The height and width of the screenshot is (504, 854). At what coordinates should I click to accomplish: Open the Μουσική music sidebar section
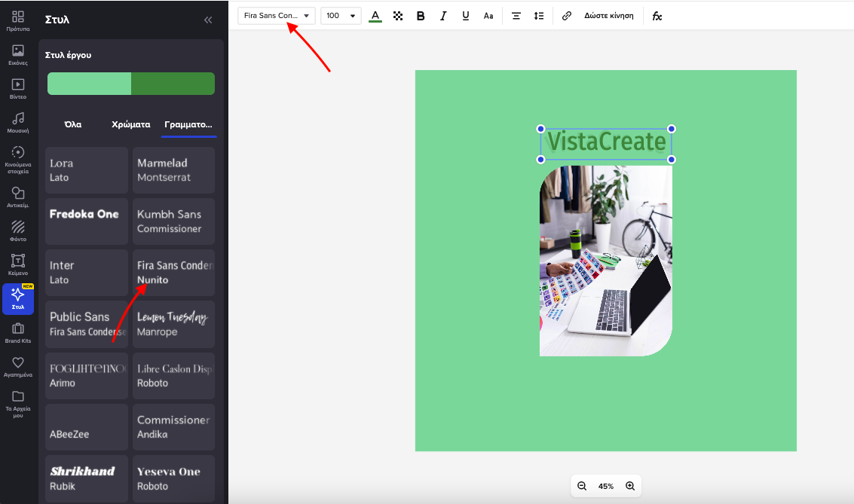(18, 123)
